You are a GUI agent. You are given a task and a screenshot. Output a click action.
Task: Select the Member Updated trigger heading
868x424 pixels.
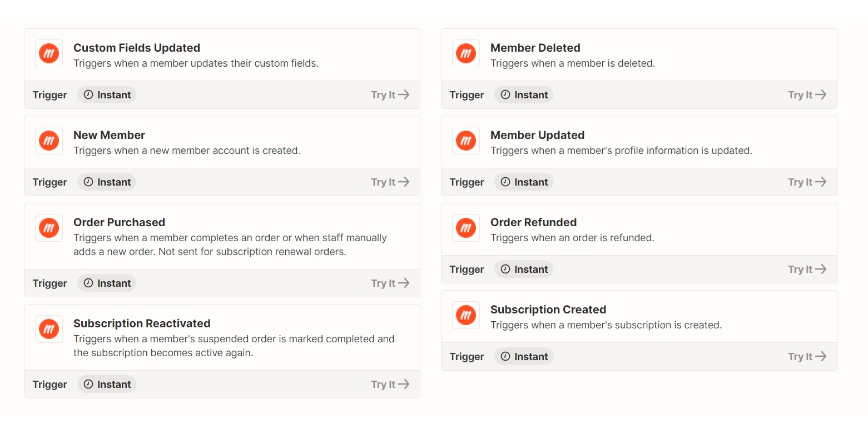click(x=537, y=135)
